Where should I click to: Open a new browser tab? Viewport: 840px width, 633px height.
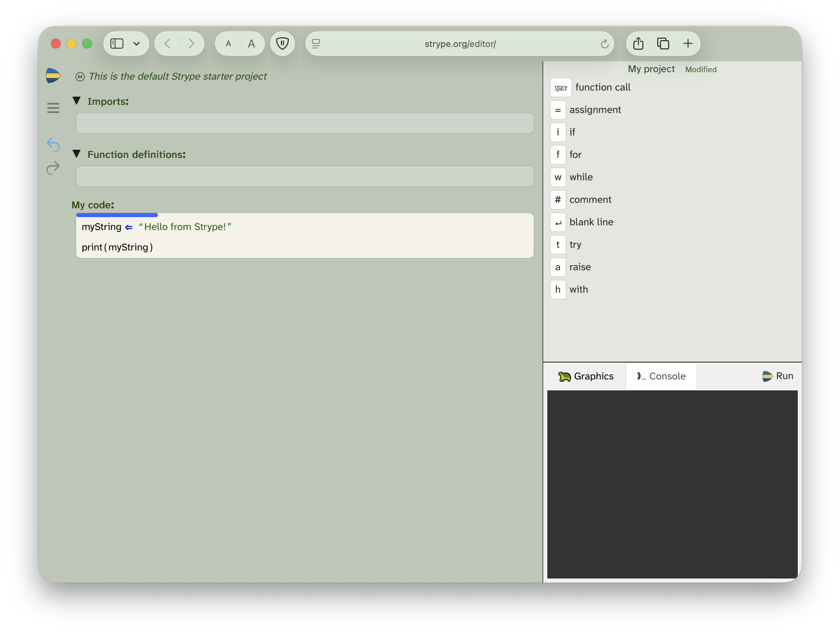click(688, 44)
